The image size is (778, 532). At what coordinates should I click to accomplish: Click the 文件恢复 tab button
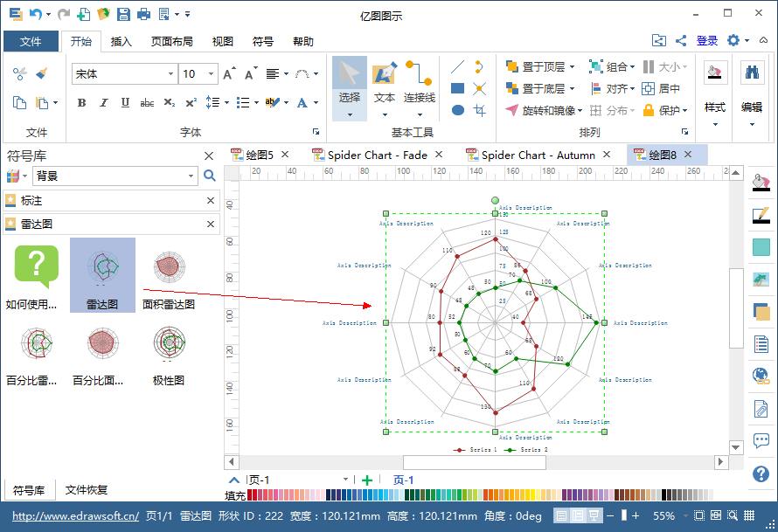coord(87,490)
